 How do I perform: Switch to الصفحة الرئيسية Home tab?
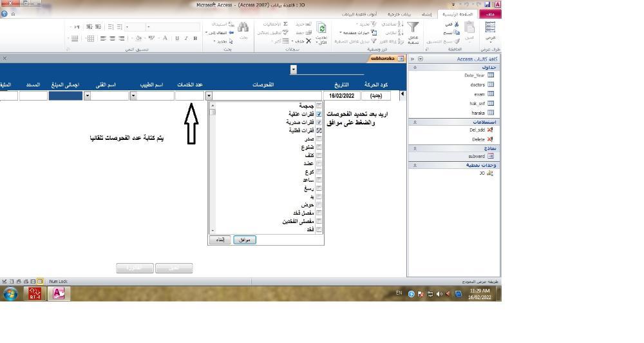click(457, 14)
